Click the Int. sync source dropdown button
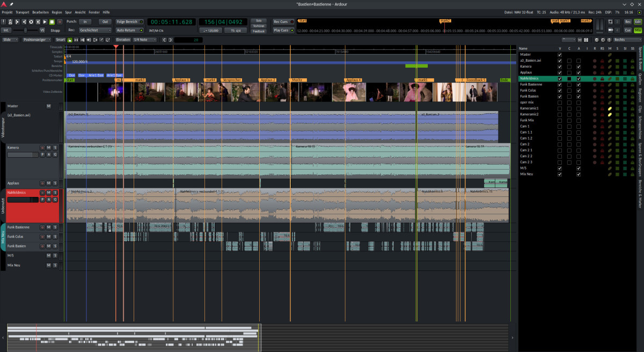Image resolution: width=644 pixels, height=352 pixels. point(6,30)
